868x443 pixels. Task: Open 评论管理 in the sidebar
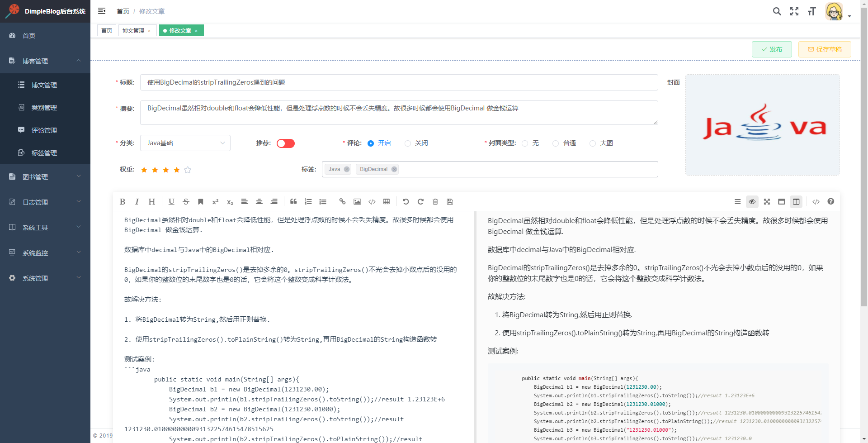(45, 130)
